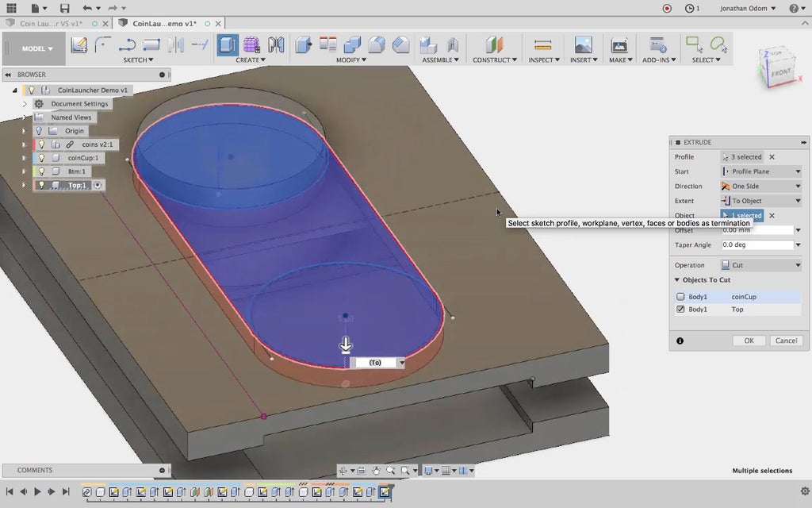Click the Save disk icon
The width and height of the screenshot is (812, 508).
pyautogui.click(x=64, y=8)
